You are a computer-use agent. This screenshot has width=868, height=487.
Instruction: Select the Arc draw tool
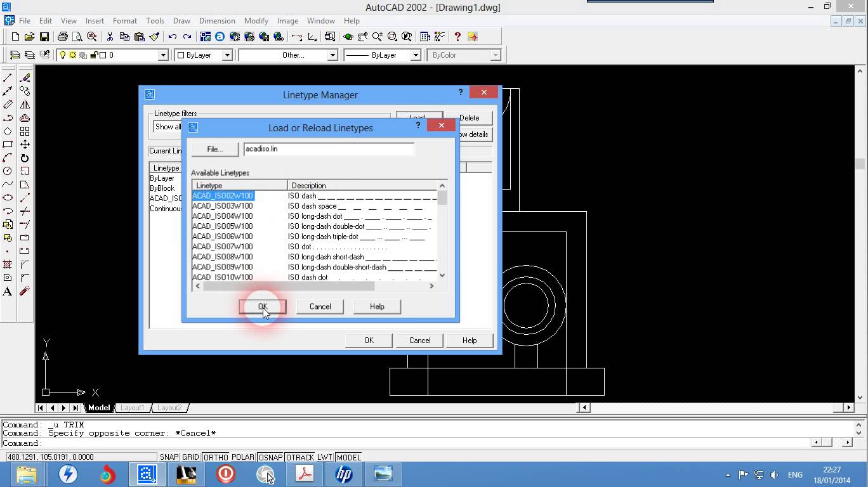click(8, 158)
